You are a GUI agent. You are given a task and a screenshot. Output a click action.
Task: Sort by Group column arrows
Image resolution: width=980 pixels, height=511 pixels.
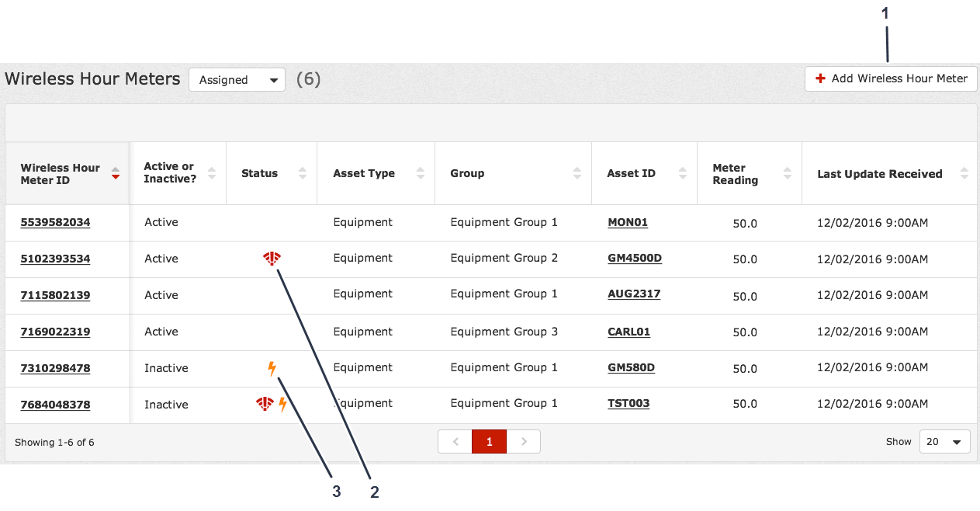577,173
